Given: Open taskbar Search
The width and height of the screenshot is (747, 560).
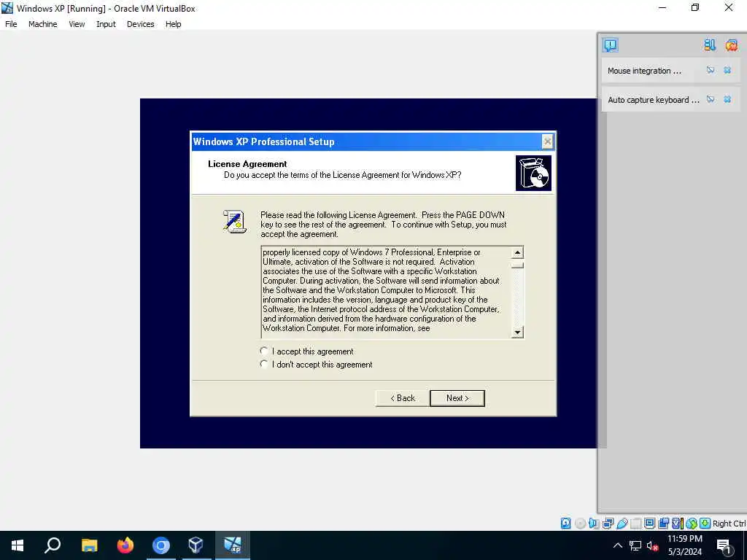Looking at the screenshot, I should pos(53,545).
